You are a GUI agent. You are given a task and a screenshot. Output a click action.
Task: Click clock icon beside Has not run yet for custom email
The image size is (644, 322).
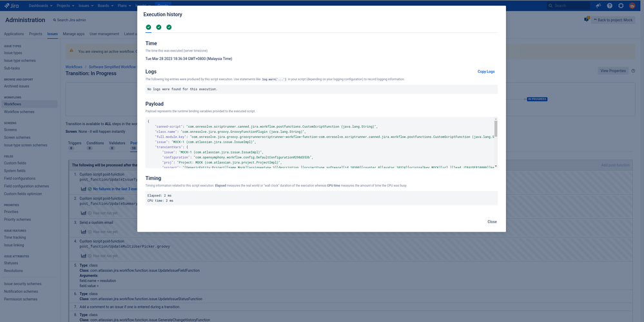tap(90, 232)
